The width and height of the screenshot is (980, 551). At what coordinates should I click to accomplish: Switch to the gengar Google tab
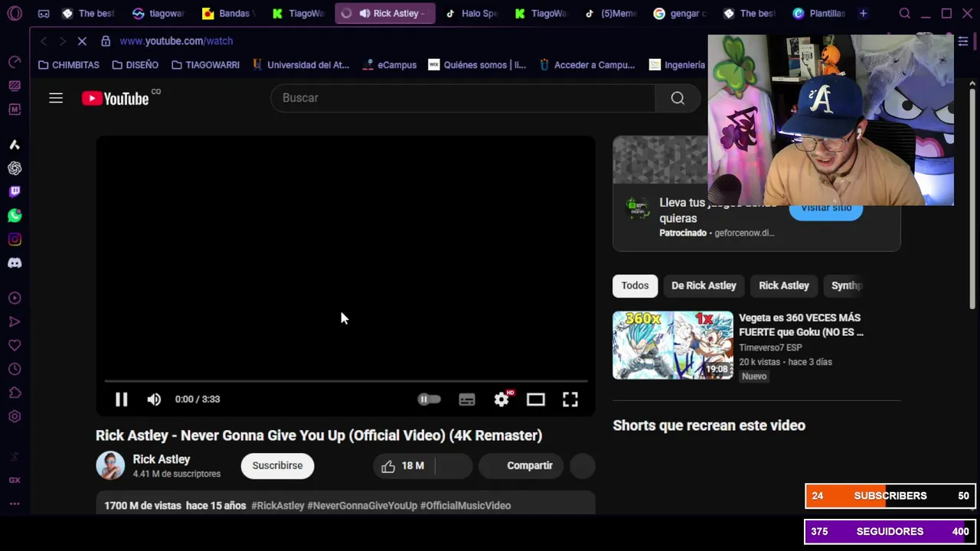[x=680, y=13]
